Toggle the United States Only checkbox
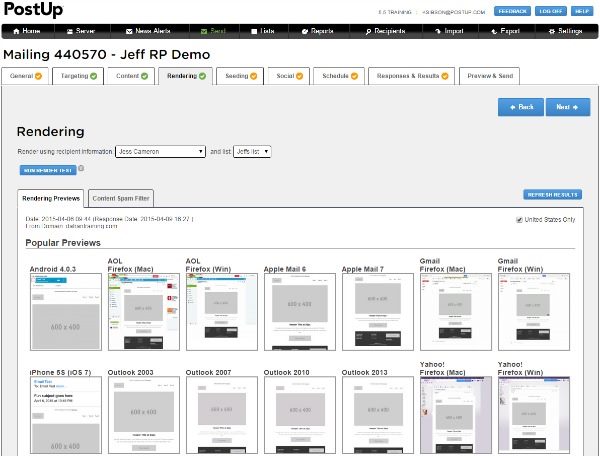 point(519,220)
